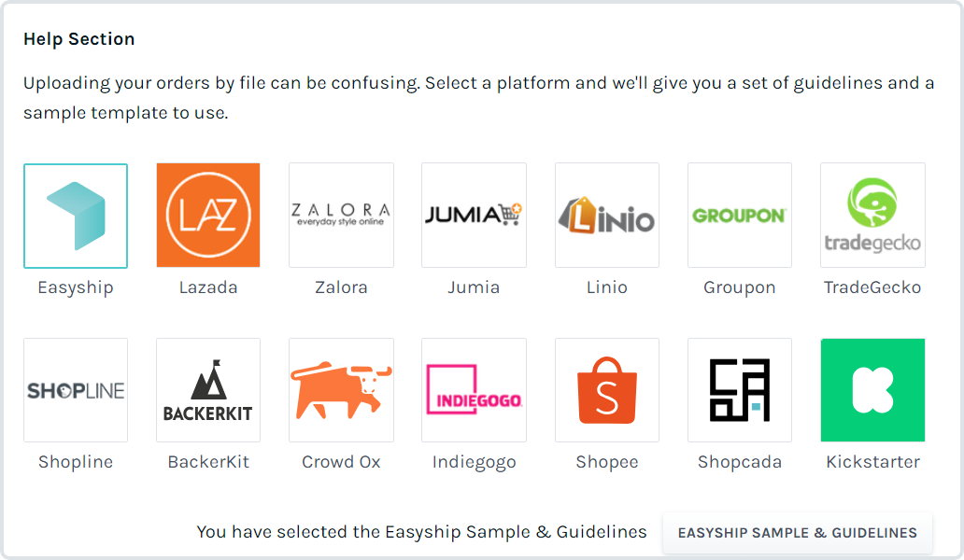Screen dimensions: 964x560
Task: Open Easyship Sample & Guidelines button
Action: pyautogui.click(x=798, y=533)
